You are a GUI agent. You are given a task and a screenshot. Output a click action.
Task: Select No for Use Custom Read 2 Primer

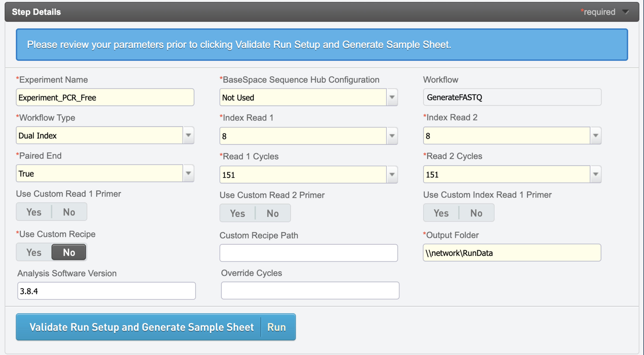pyautogui.click(x=272, y=213)
